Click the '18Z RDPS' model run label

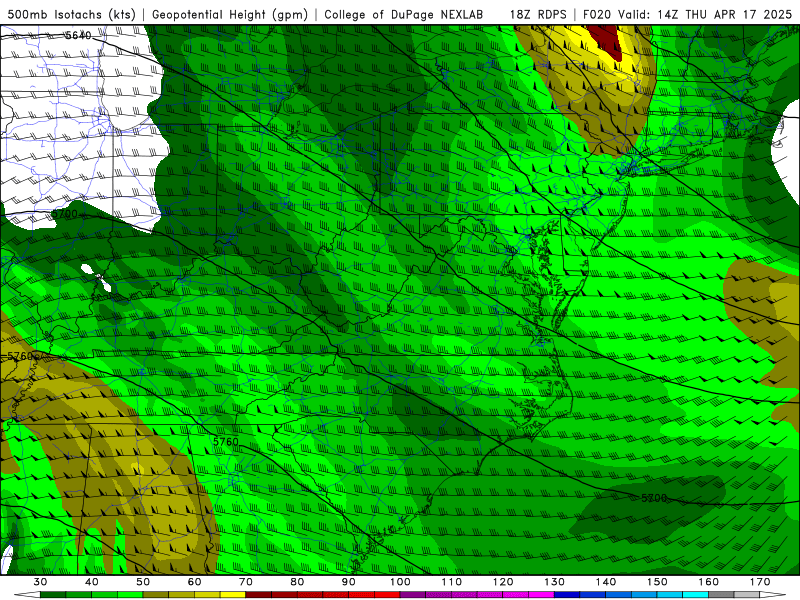pos(538,14)
